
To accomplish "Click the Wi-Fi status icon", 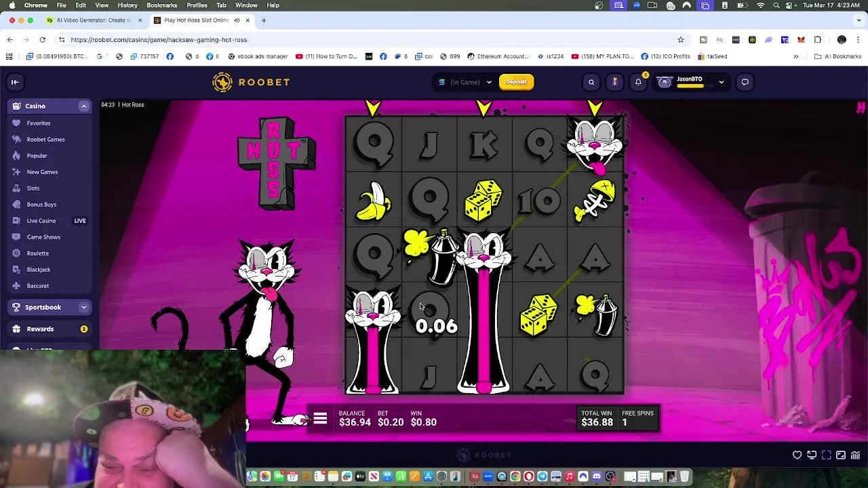I will 760,5.
